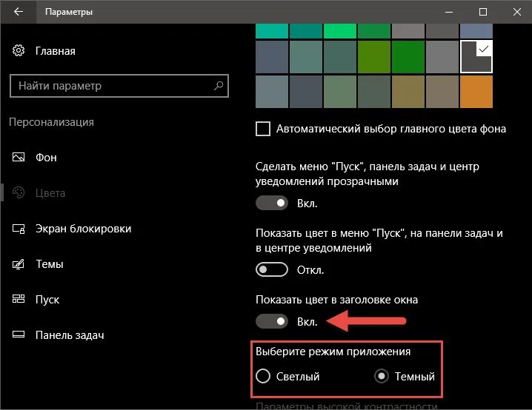Screen dimensions: 532x410
Task: Pick the orange color swatch
Action: (476, 93)
